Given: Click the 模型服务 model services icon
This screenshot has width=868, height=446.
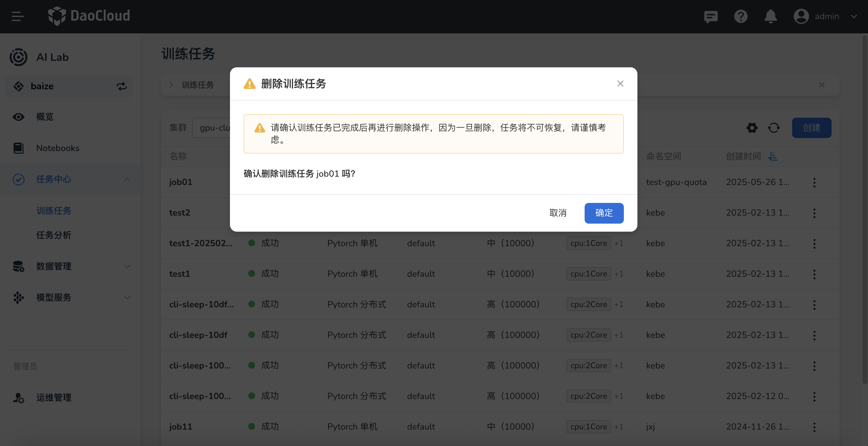Looking at the screenshot, I should point(18,298).
